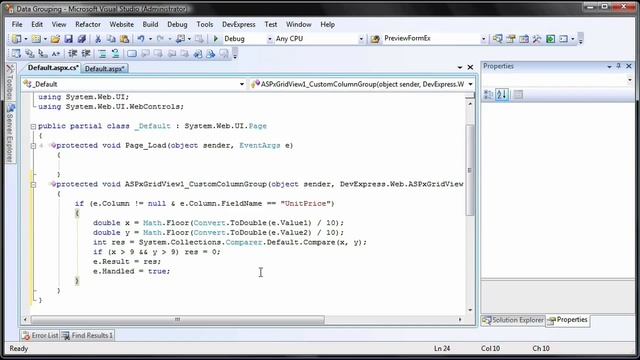Click the Find in Files icon beside PreviewFormEx
640x360 pixels.
tap(375, 39)
